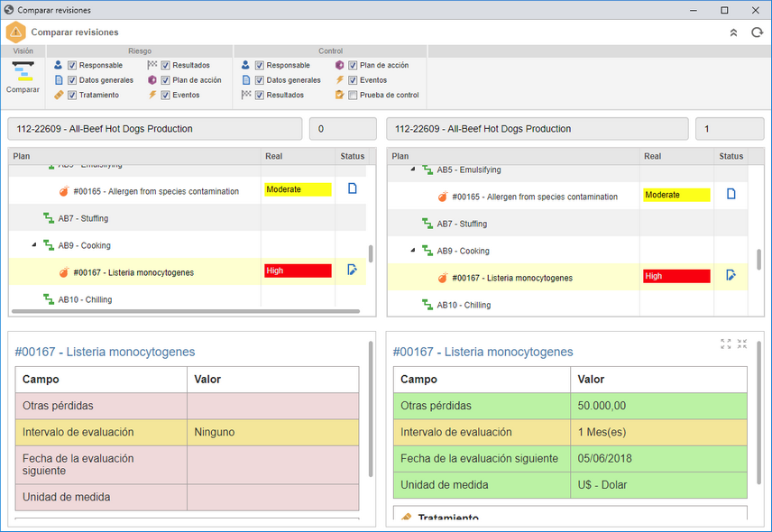772x532 pixels.
Task: Click red High rating in right panel
Action: [676, 276]
